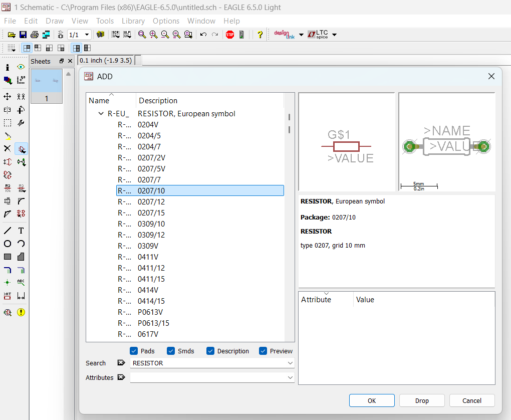Open the Draw menu
The width and height of the screenshot is (511, 420).
pos(55,21)
